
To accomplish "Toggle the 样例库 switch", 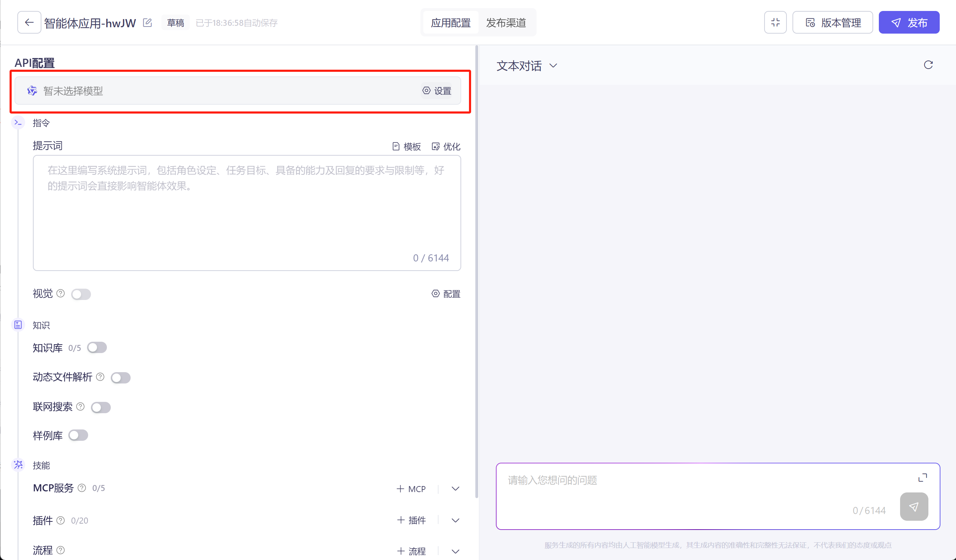I will pos(78,435).
